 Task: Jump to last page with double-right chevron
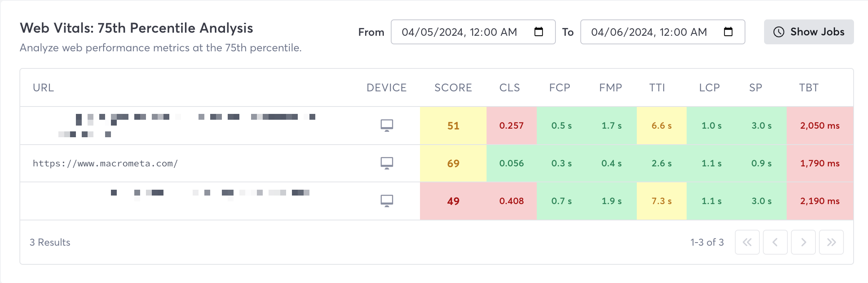point(831,242)
